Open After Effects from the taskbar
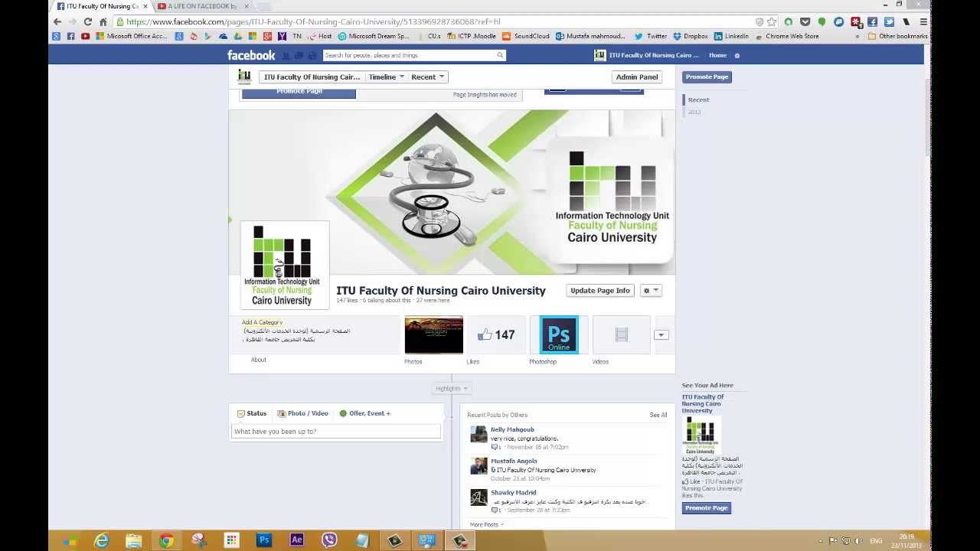Image resolution: width=980 pixels, height=551 pixels. pos(297,540)
